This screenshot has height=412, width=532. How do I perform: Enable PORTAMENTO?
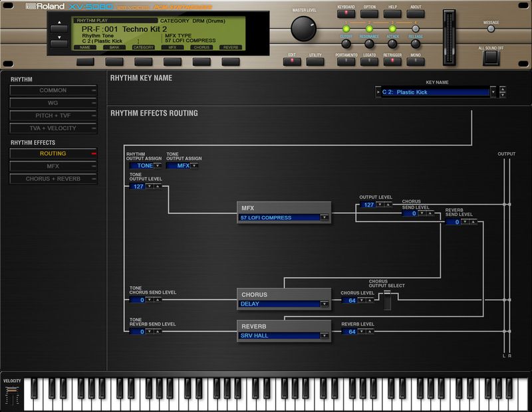347,61
